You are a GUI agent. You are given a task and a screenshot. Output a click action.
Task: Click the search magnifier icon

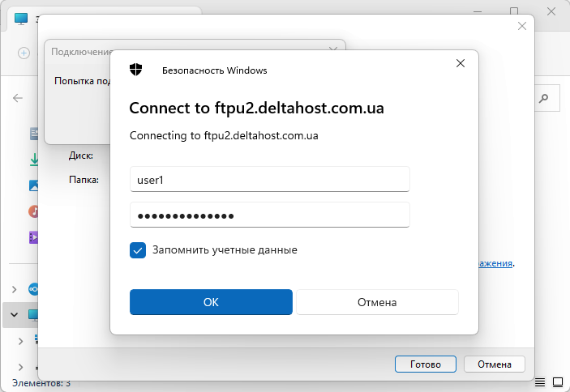click(x=543, y=98)
